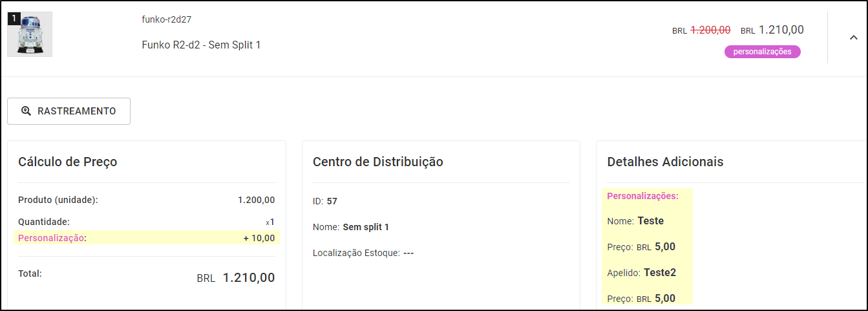Viewport: 868px width, 311px height.
Task: Click the Cálculo de Preço heading
Action: point(68,162)
